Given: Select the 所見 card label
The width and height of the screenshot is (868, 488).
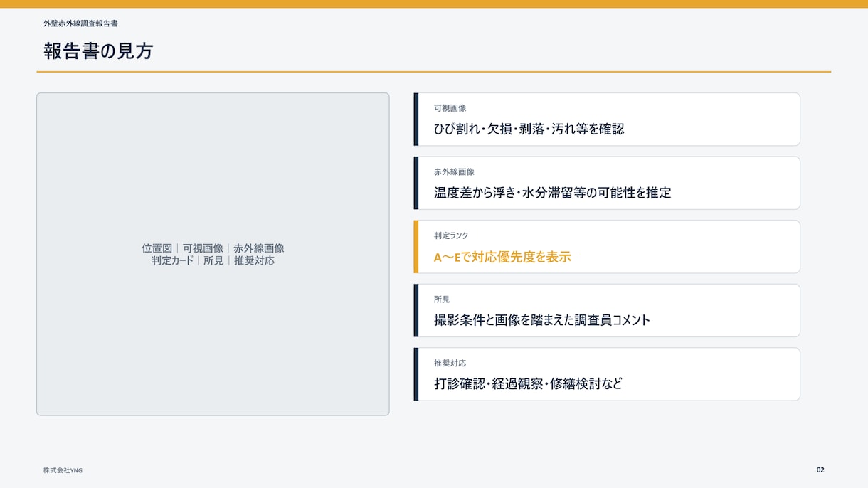Looking at the screenshot, I should pos(442,299).
